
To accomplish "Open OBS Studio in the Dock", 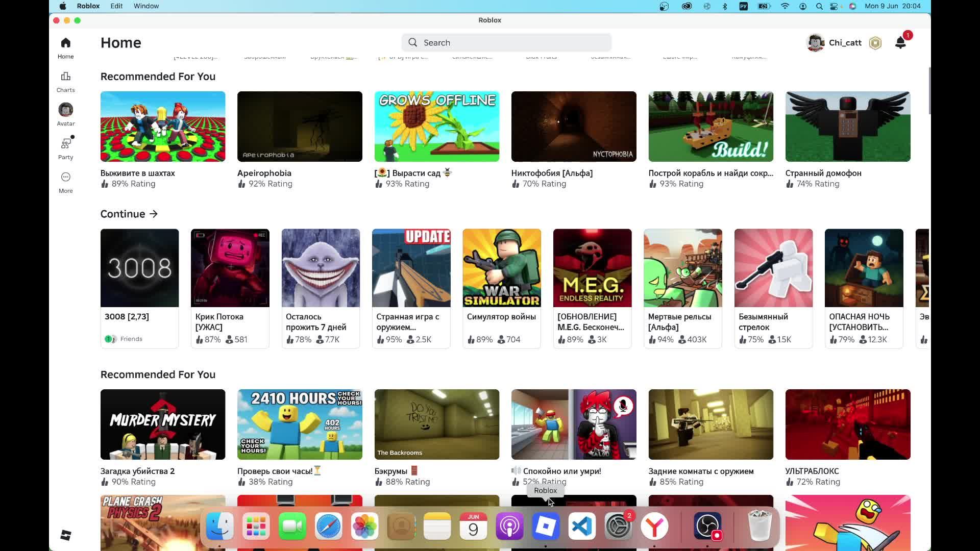I will click(x=707, y=526).
